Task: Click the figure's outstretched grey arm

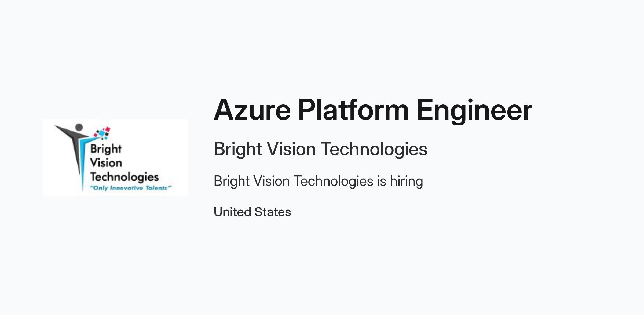Action: click(70, 130)
